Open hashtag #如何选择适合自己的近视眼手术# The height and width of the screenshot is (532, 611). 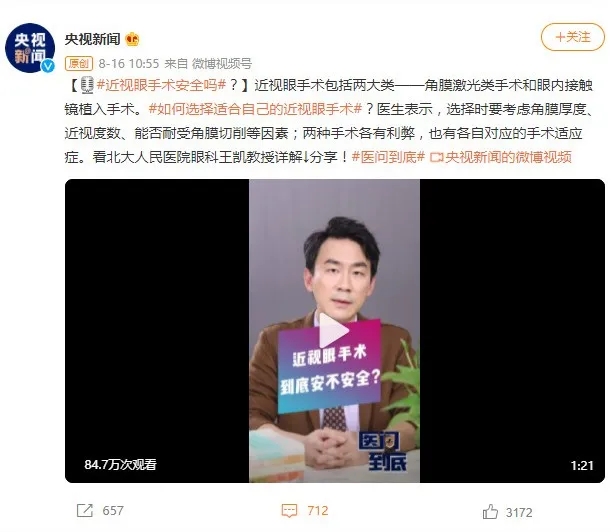coord(256,109)
